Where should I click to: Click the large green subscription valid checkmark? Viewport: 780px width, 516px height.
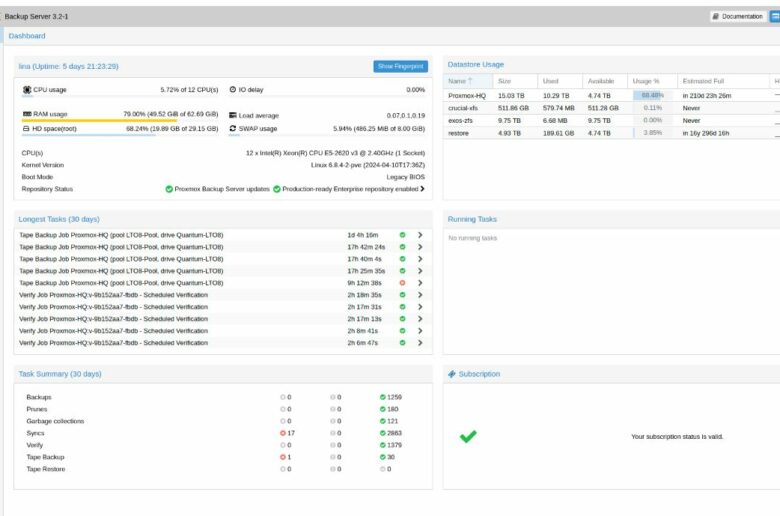point(468,436)
